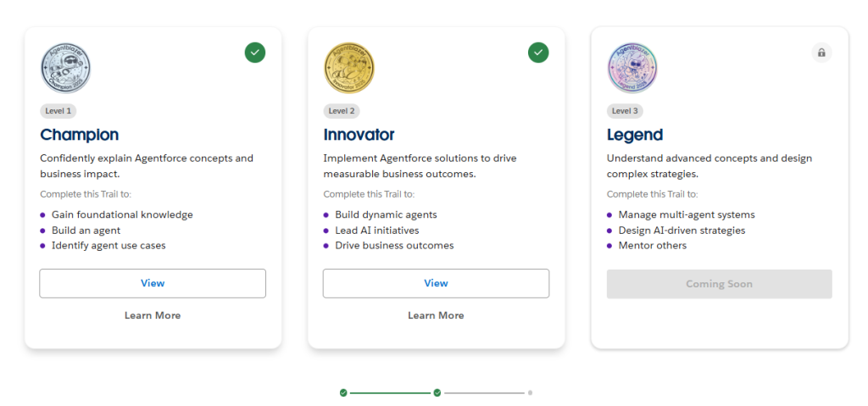This screenshot has height=406, width=868.
Task: Click the lock icon on Legend card
Action: pyautogui.click(x=821, y=53)
